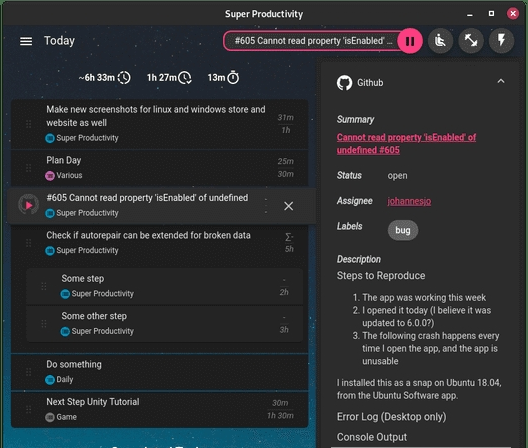Click 'Error Log (Desktop only)' heading
This screenshot has height=448, width=528.
tap(391, 417)
